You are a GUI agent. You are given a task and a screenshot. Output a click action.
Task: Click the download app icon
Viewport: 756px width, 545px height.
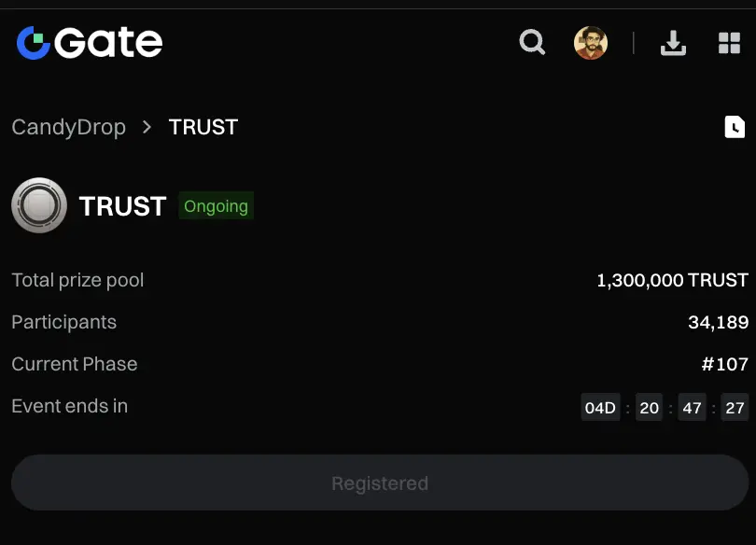673,43
